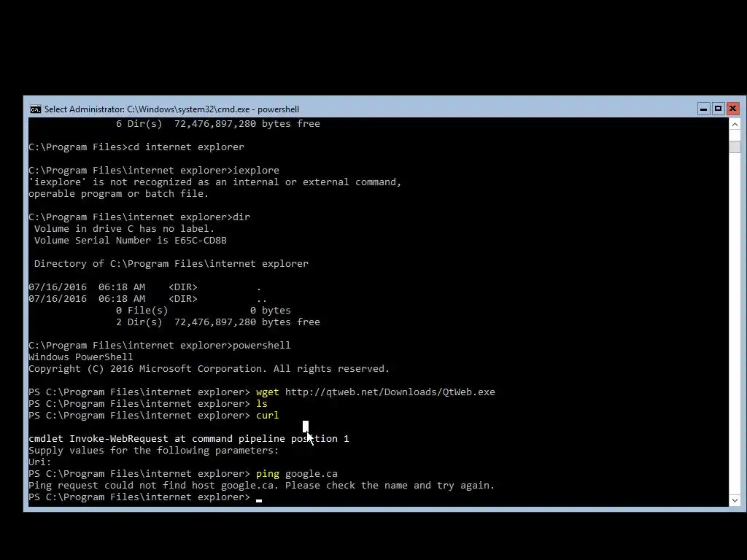Click the scrollbar down arrow
The width and height of the screenshot is (747, 560).
(735, 500)
